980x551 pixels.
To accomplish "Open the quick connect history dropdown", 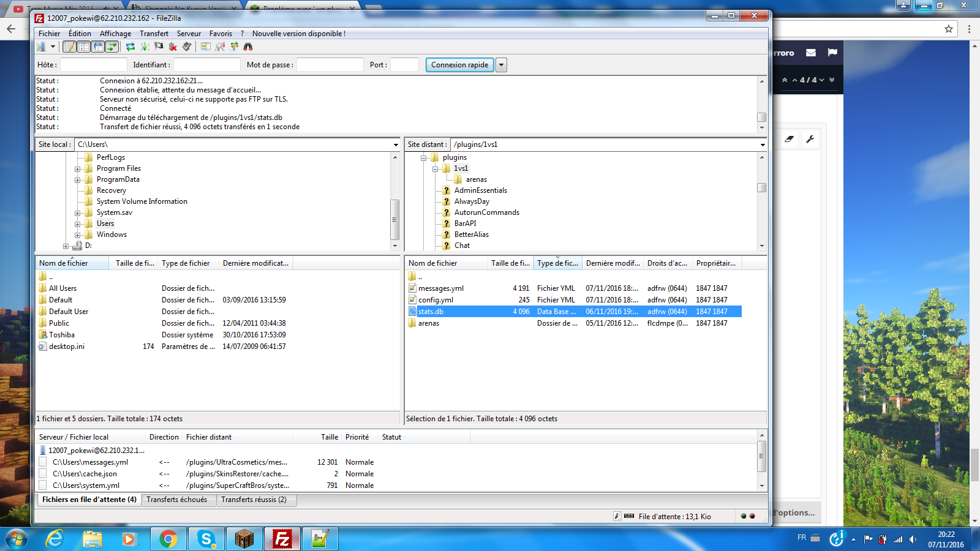I will point(501,65).
